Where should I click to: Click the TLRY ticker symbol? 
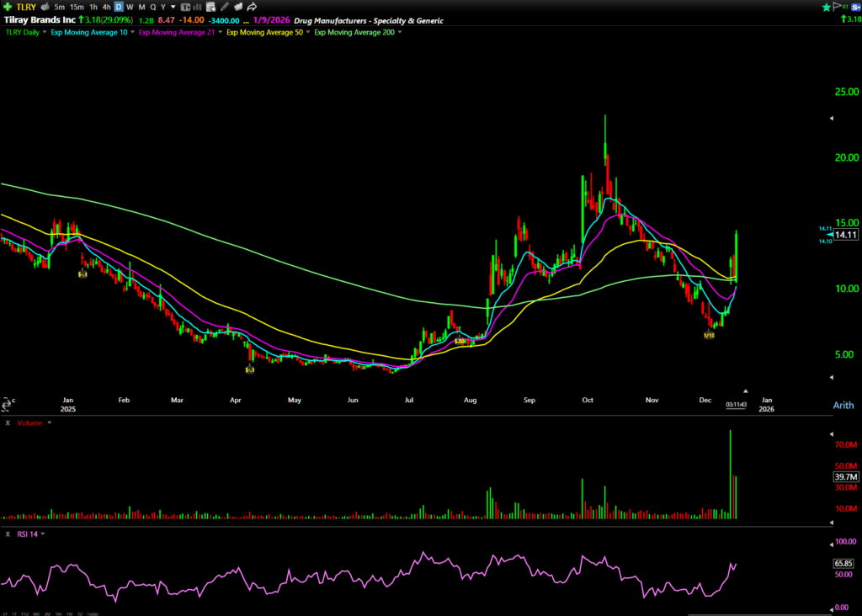pyautogui.click(x=25, y=7)
